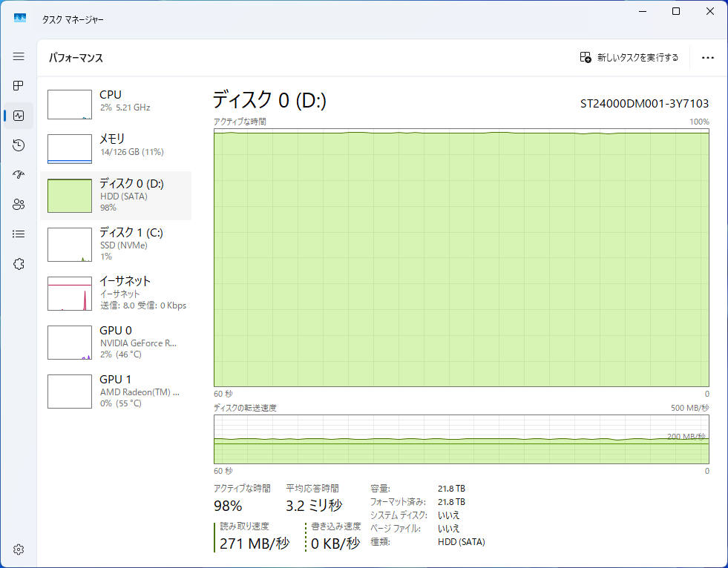728x568 pixels.
Task: Open the App history page icon
Action: [19, 145]
